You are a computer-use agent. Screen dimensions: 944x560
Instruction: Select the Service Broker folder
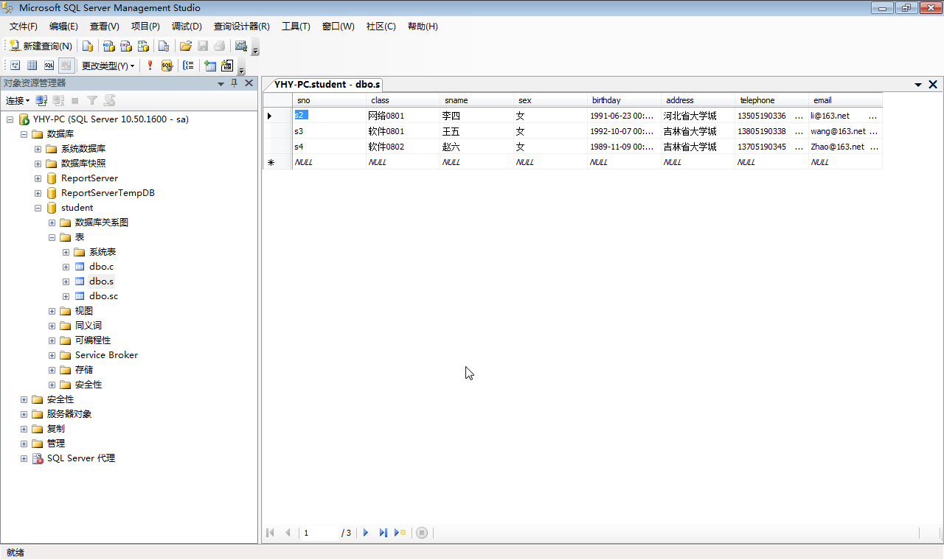click(x=106, y=355)
